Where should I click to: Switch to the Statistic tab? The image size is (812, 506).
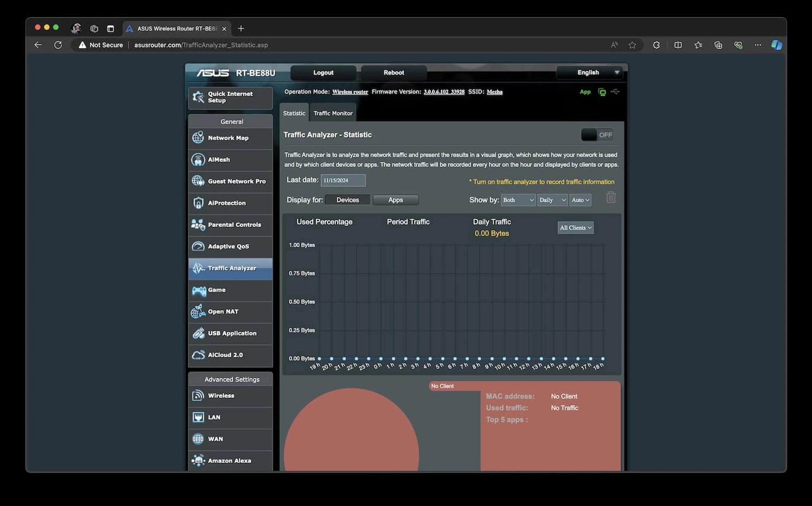(294, 113)
